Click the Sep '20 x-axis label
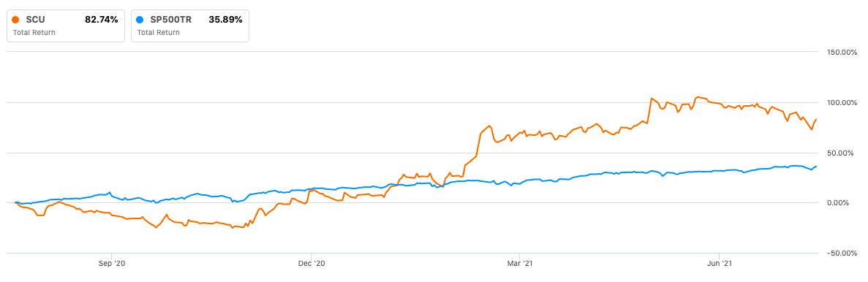The width and height of the screenshot is (868, 282). pyautogui.click(x=111, y=264)
